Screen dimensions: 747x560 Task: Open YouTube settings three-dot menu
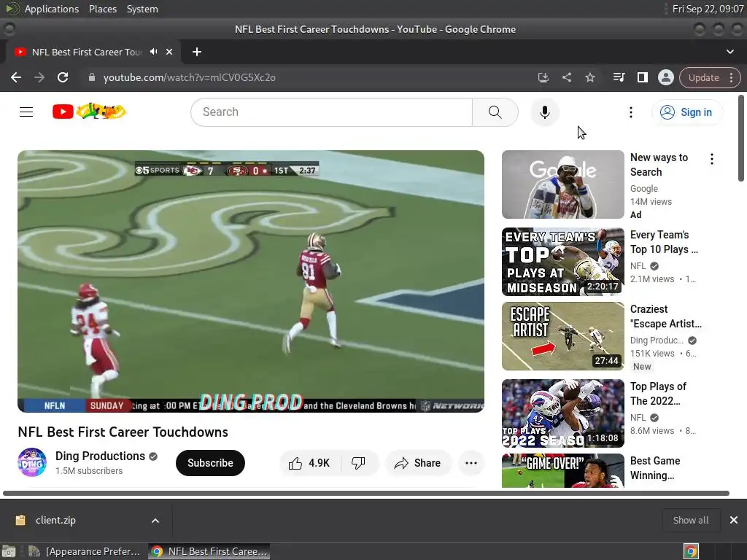tap(631, 112)
